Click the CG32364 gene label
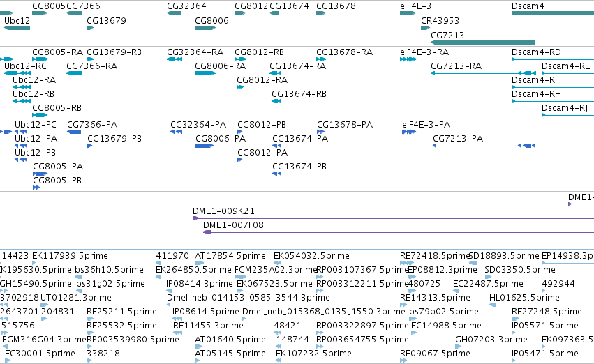Viewport: 594px width, 364px height. [187, 6]
